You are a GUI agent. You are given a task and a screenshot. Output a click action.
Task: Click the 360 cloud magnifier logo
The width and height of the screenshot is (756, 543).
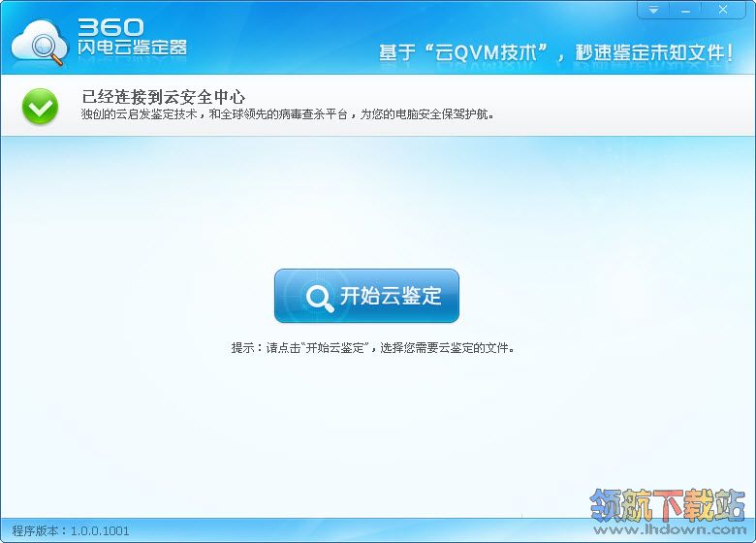[x=40, y=43]
